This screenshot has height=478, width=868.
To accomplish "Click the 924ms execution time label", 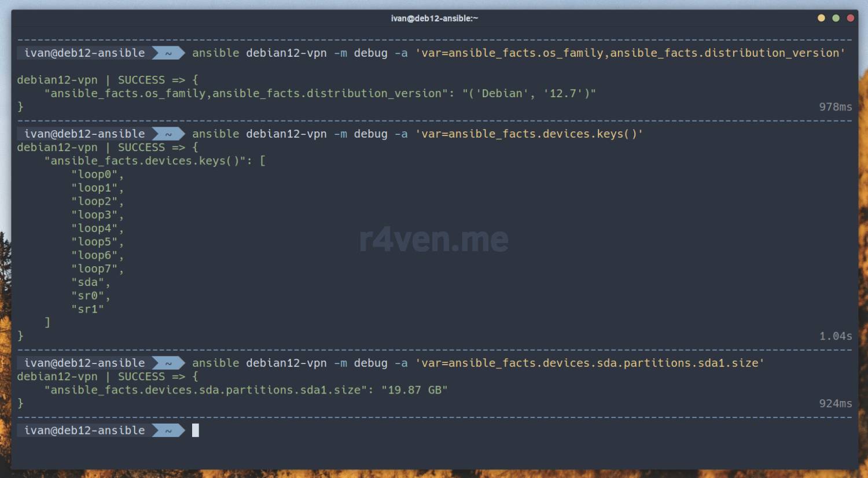I will pyautogui.click(x=835, y=403).
